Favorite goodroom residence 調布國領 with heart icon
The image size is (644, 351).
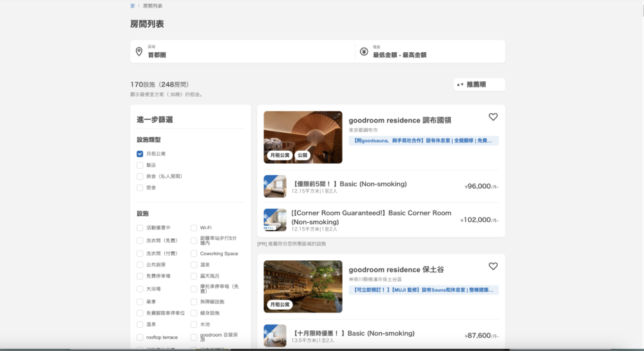(493, 117)
